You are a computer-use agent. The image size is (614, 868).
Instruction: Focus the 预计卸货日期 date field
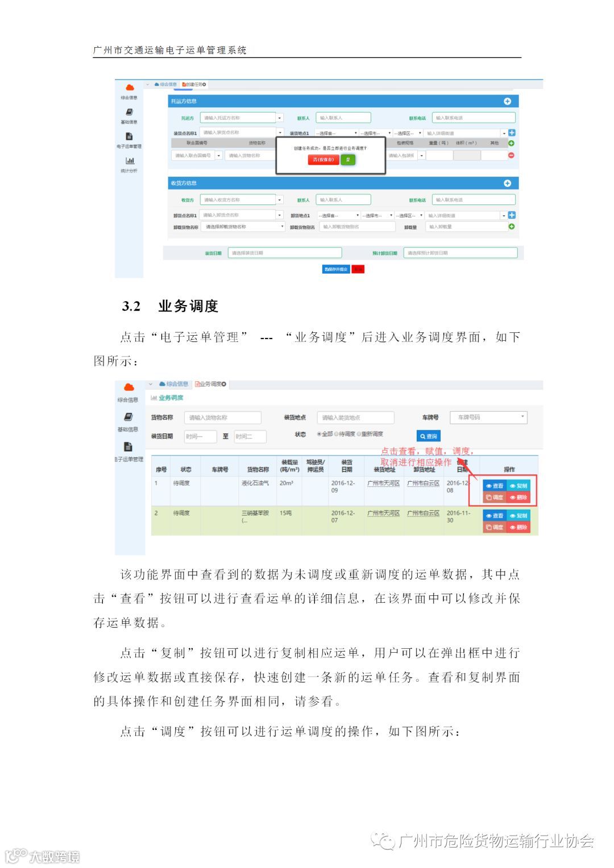[460, 253]
